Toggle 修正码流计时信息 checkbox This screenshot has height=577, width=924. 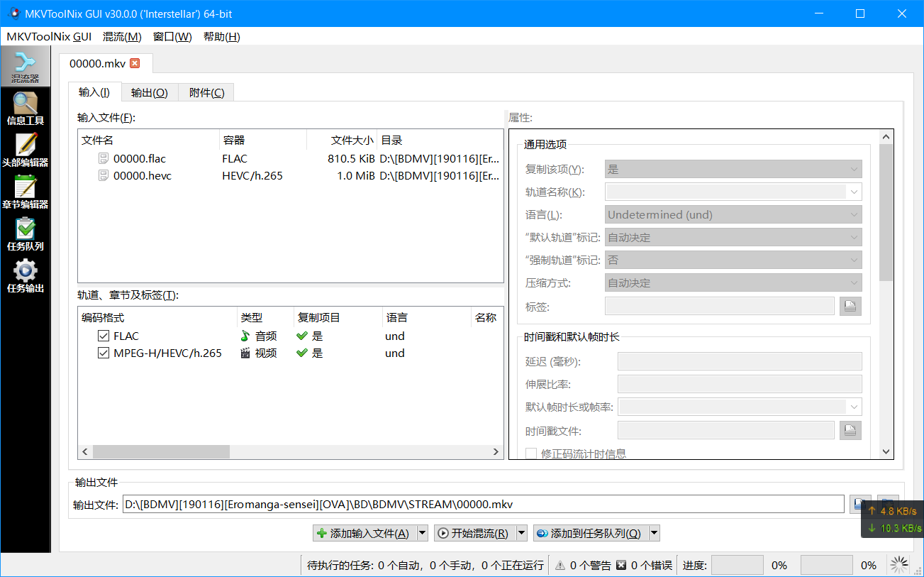530,453
